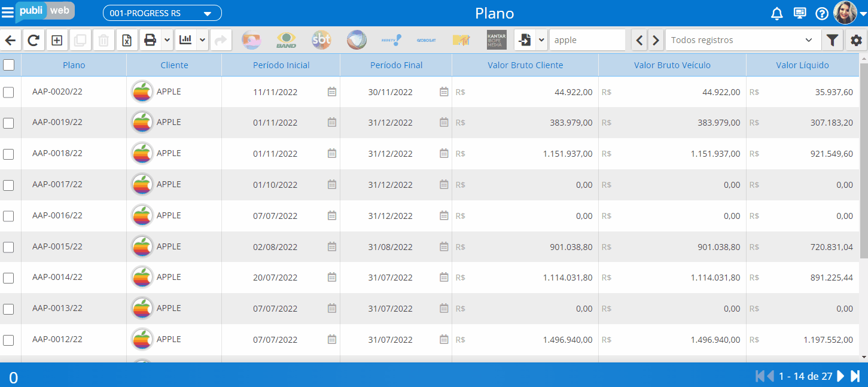Sort by Valor Bruto Veículo column header
The image size is (868, 387).
pyautogui.click(x=672, y=65)
